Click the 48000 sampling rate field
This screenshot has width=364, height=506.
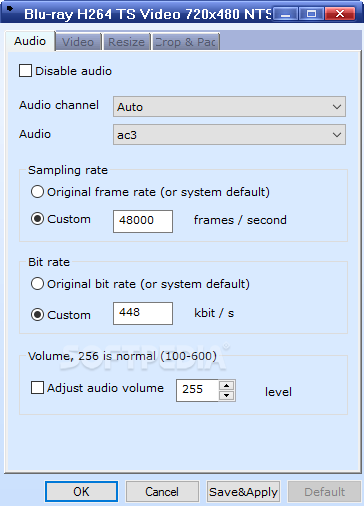tap(143, 221)
